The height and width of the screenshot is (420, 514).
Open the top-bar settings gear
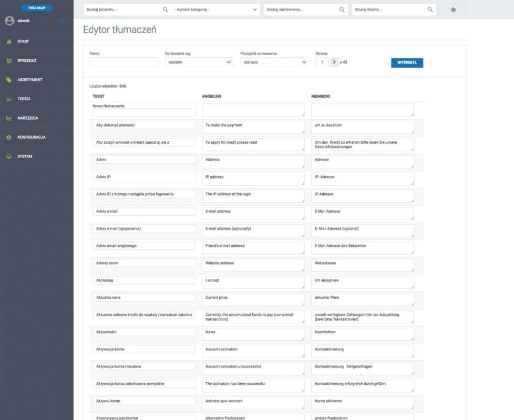coord(454,10)
